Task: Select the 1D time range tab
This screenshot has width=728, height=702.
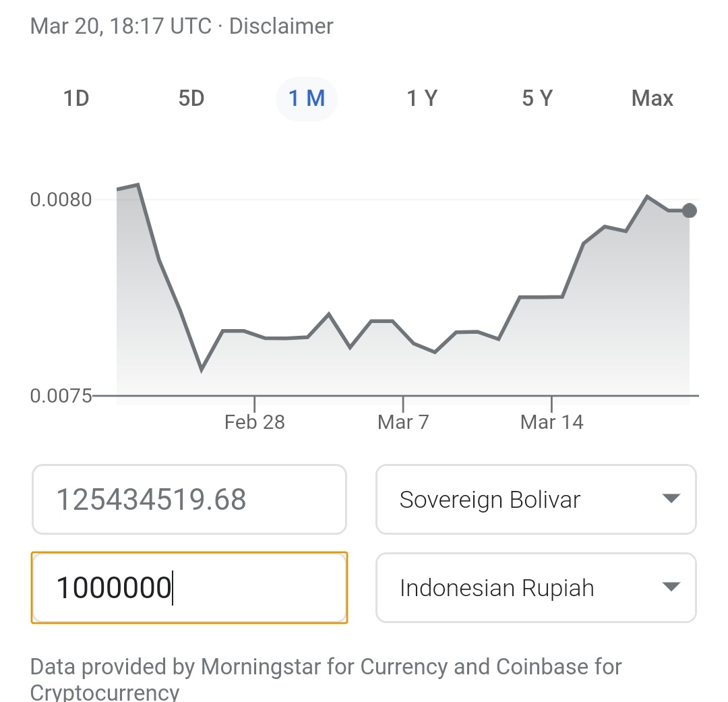Action: 76,98
